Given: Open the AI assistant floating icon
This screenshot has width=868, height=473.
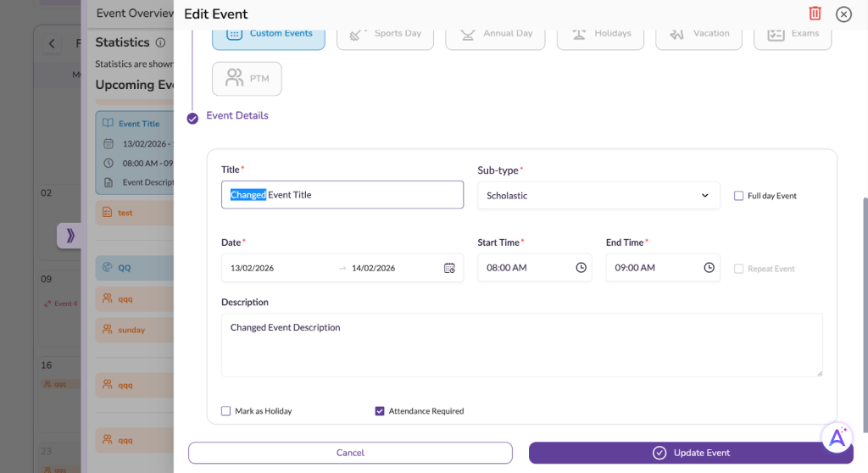Looking at the screenshot, I should point(837,437).
